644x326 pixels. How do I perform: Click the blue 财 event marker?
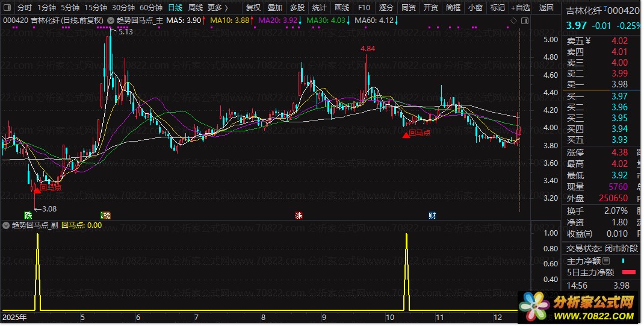click(432, 215)
